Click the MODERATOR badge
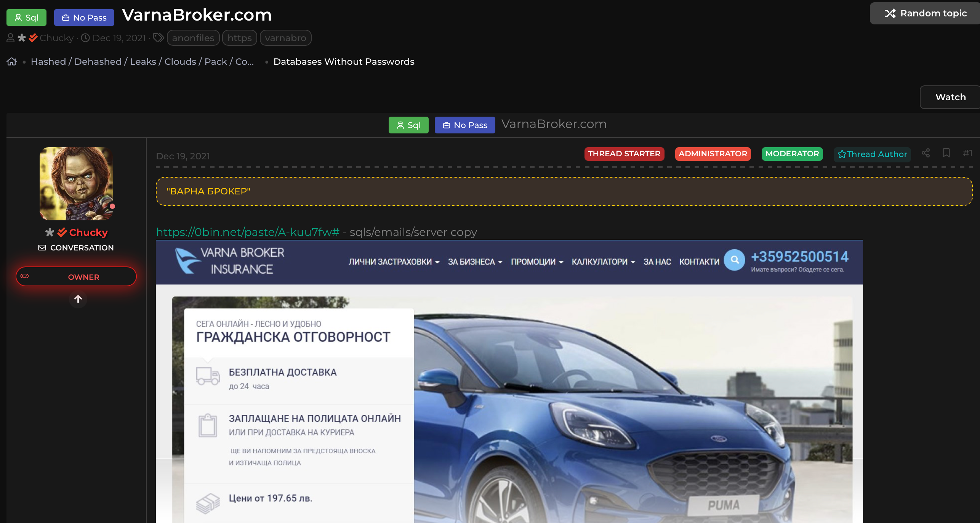The width and height of the screenshot is (980, 523). [x=792, y=154]
